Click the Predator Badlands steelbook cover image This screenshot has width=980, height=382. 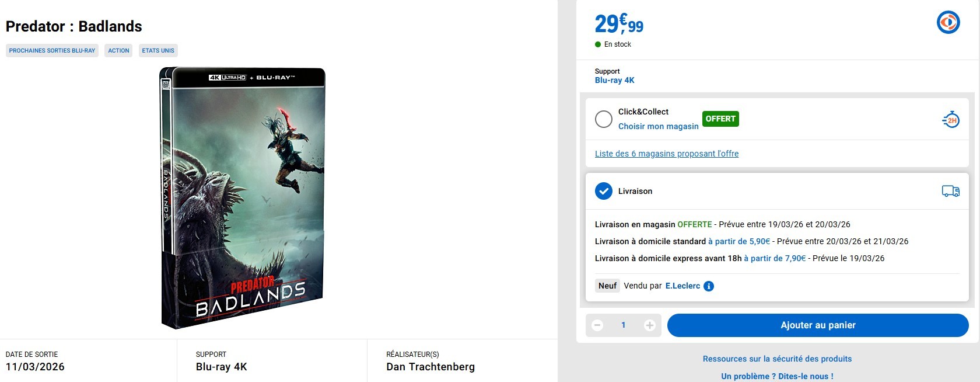[x=242, y=197]
